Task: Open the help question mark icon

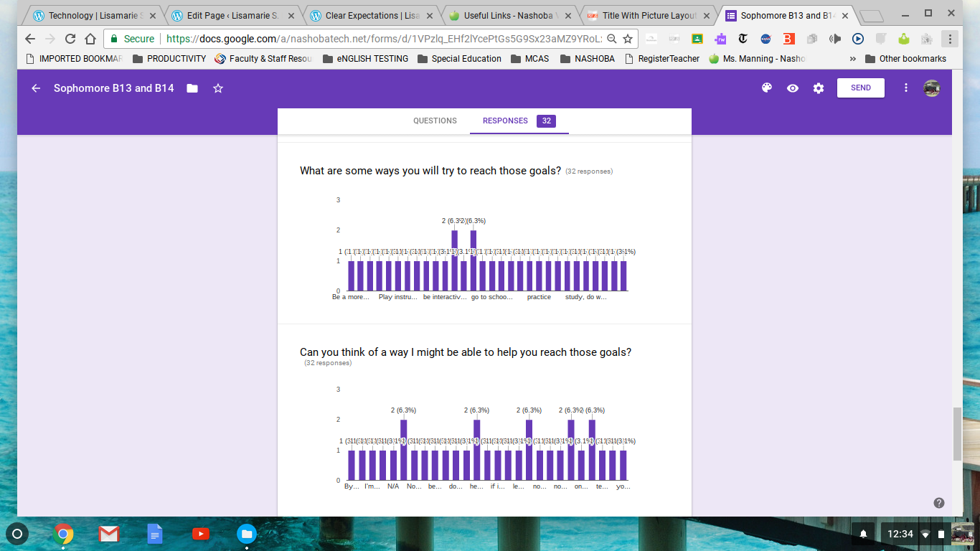Action: click(938, 503)
